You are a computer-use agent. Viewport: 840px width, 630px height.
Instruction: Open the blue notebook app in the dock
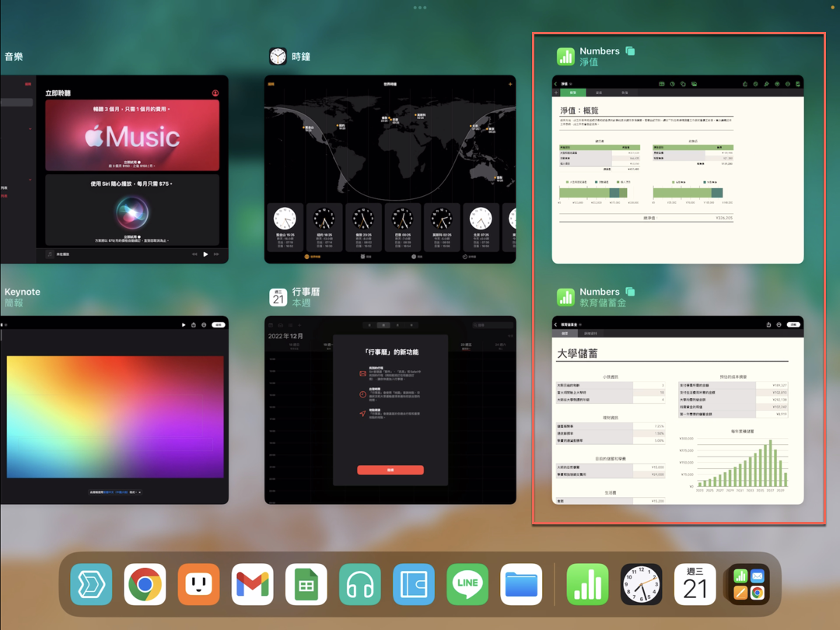pyautogui.click(x=414, y=584)
